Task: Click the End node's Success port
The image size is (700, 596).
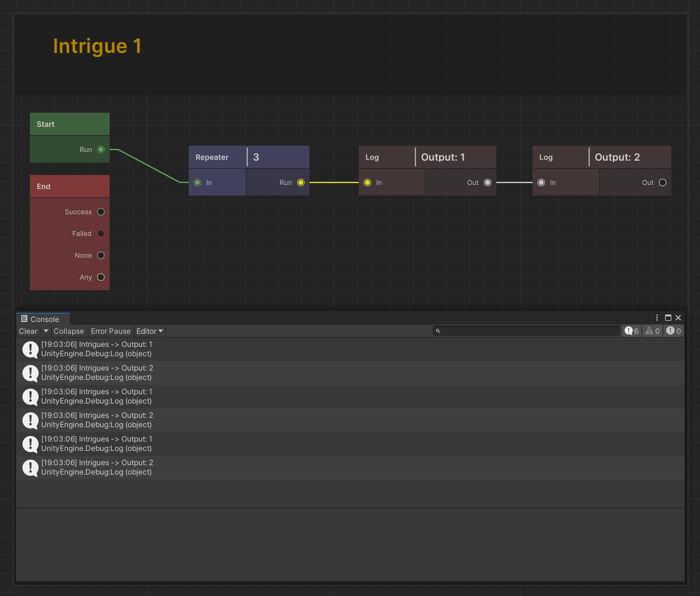Action: (x=101, y=212)
